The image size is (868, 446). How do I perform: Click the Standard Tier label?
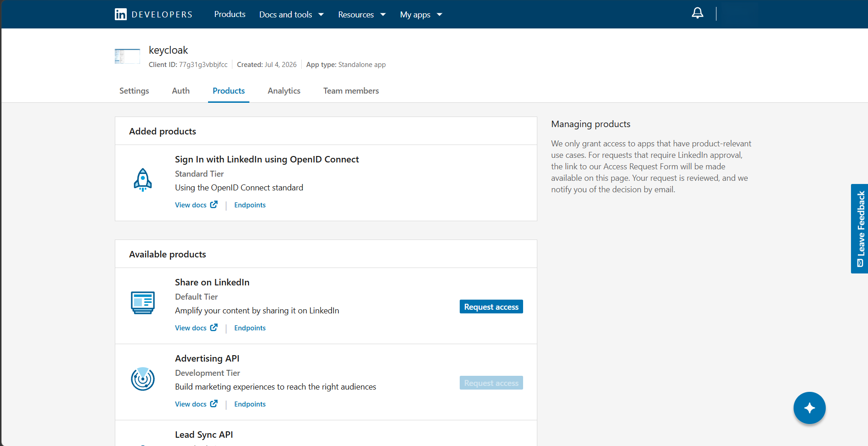tap(199, 174)
